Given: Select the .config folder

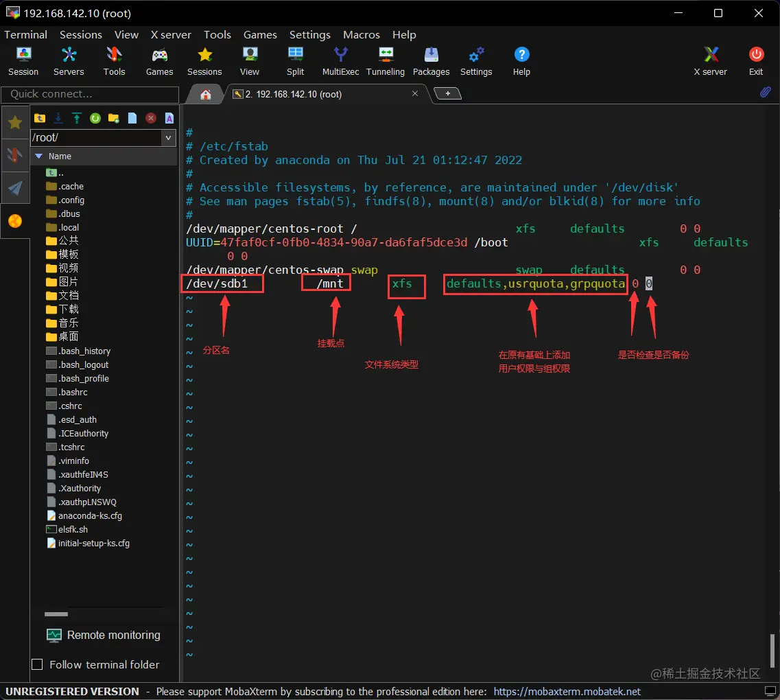Looking at the screenshot, I should tap(64, 200).
